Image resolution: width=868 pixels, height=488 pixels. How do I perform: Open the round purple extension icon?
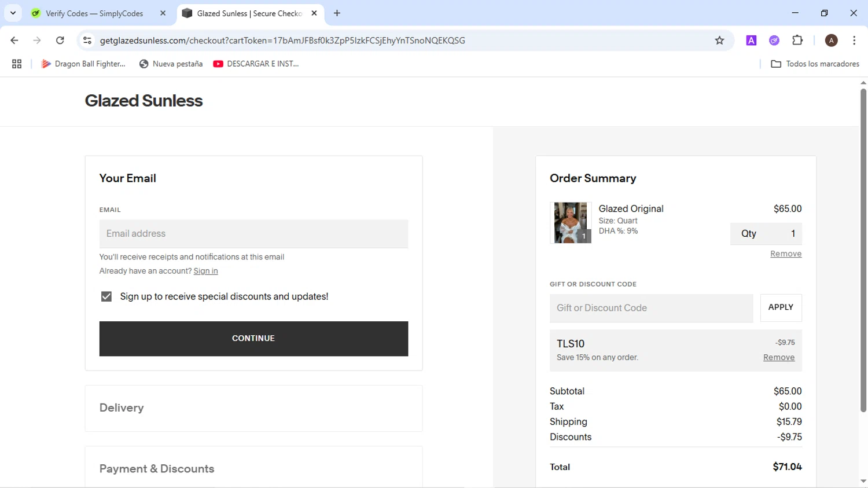click(774, 41)
